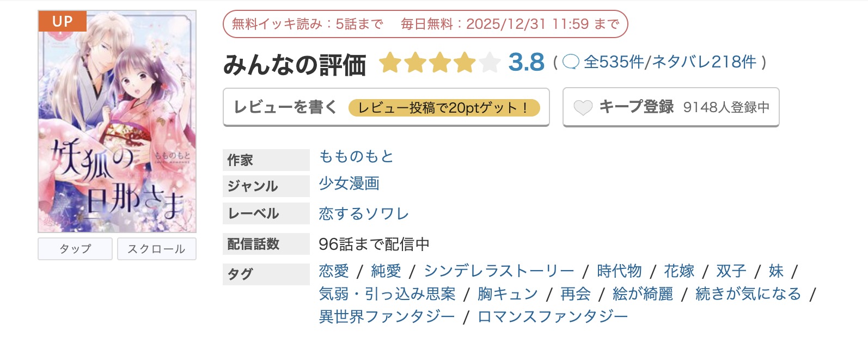This screenshot has width=868, height=355.
Task: Click the orange UP badge on cover
Action: coord(62,22)
